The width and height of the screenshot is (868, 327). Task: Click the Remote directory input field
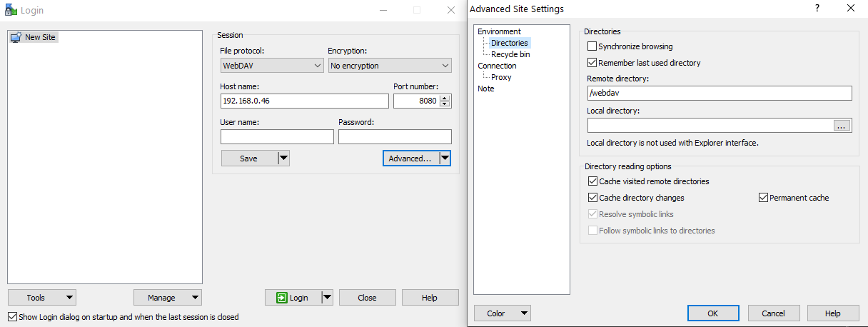click(720, 94)
